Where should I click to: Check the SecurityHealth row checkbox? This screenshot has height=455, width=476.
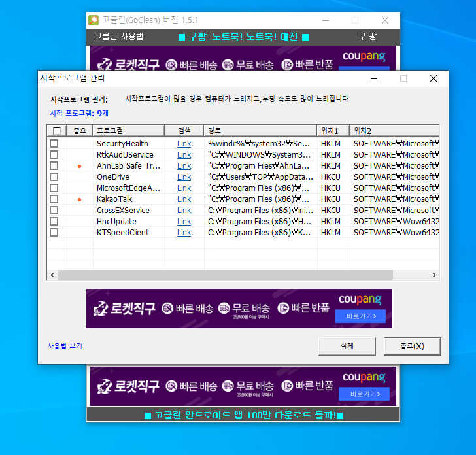pos(54,144)
